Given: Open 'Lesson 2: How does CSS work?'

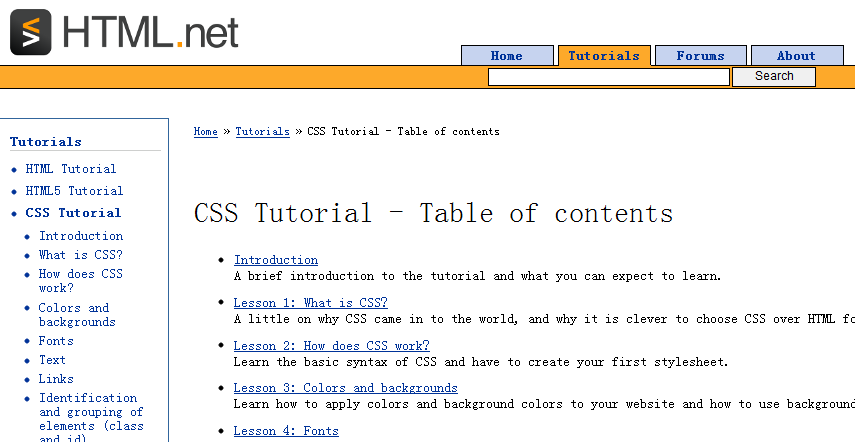Looking at the screenshot, I should tap(331, 346).
